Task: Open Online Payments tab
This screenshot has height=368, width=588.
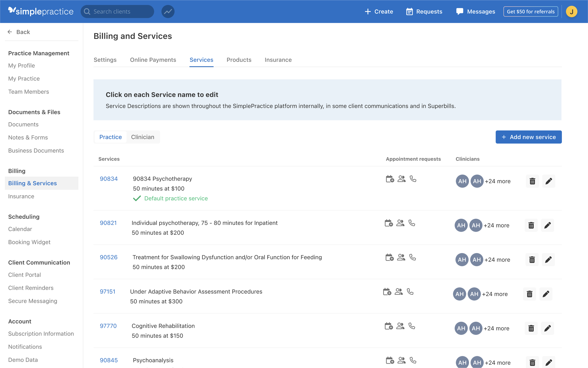Action: [153, 60]
